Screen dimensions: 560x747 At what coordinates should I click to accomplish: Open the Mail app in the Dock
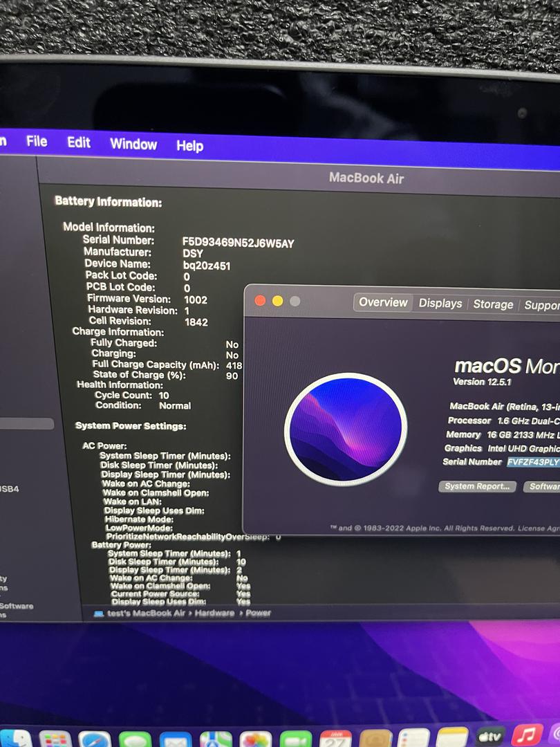(175, 739)
